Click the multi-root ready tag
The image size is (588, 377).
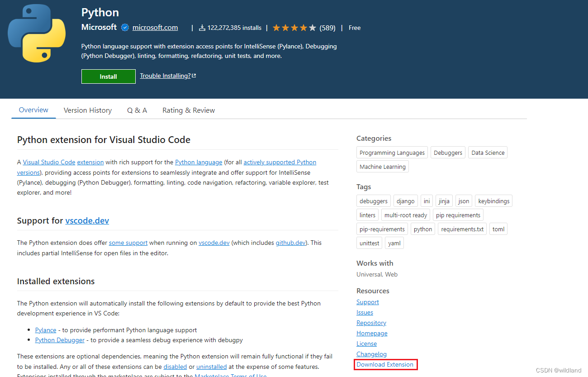coord(406,215)
